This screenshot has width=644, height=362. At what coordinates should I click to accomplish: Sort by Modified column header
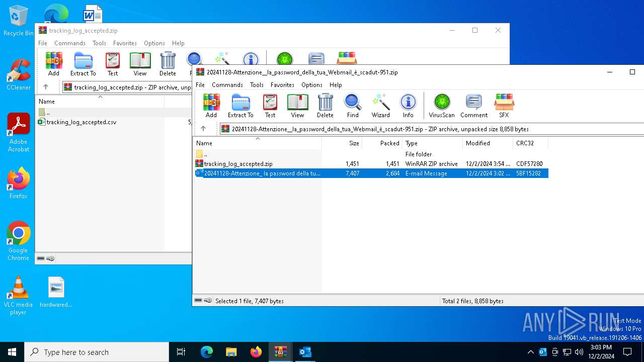click(488, 143)
